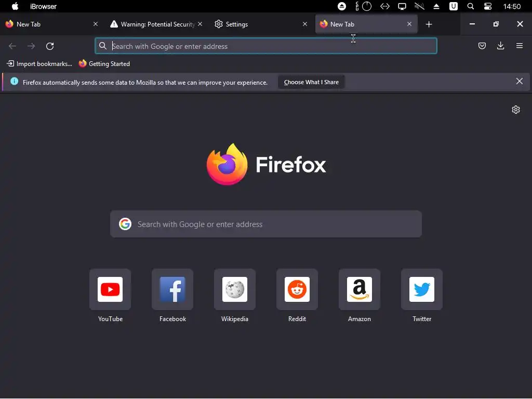Open the iBrowser menu in menu bar
This screenshot has height=399, width=532.
point(43,6)
